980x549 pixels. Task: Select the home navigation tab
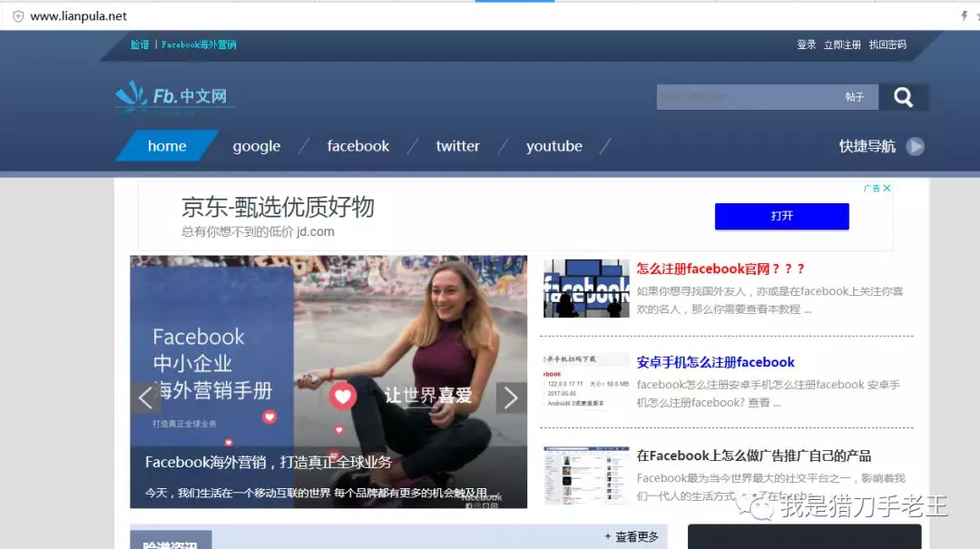click(167, 146)
